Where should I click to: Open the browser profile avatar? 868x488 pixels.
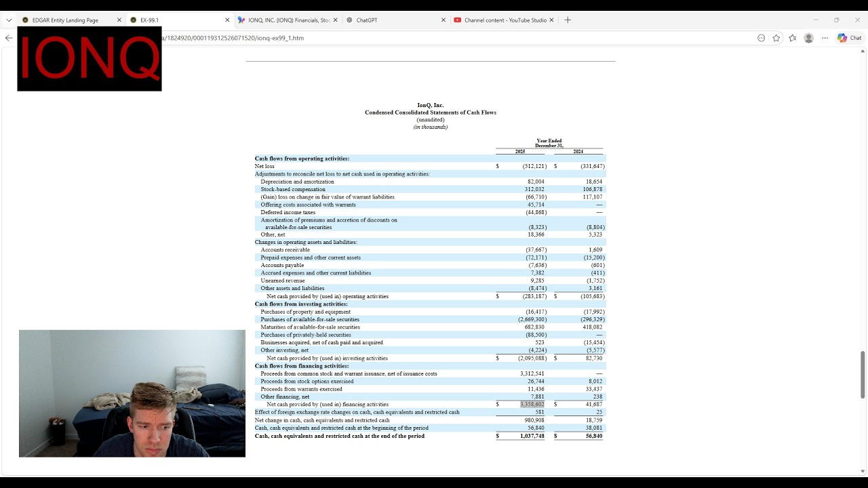click(x=808, y=38)
